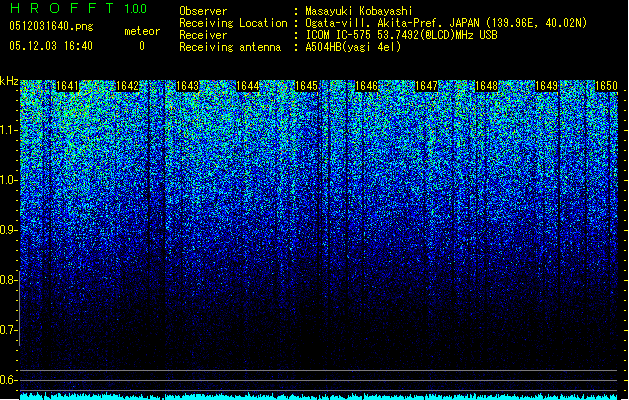Image resolution: width=629 pixels, height=400 pixels.
Task: Click the 0.6 frequency axis label
Action: tap(8, 380)
